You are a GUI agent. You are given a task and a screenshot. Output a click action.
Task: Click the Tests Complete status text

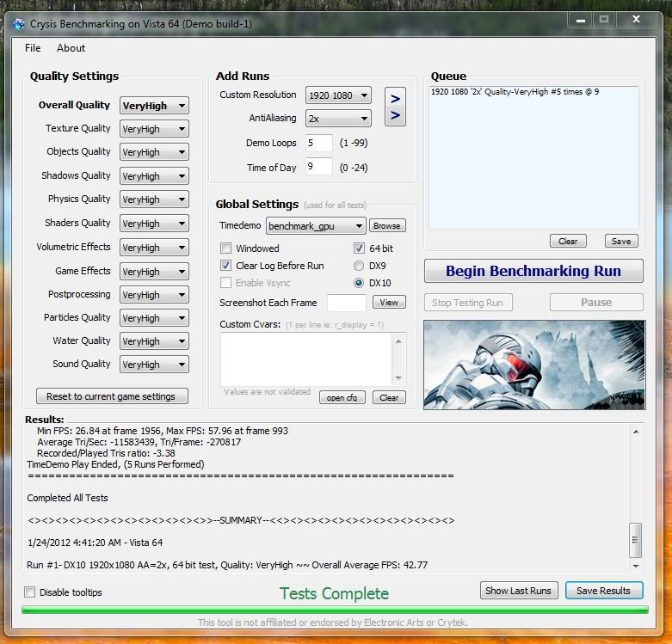coord(335,593)
